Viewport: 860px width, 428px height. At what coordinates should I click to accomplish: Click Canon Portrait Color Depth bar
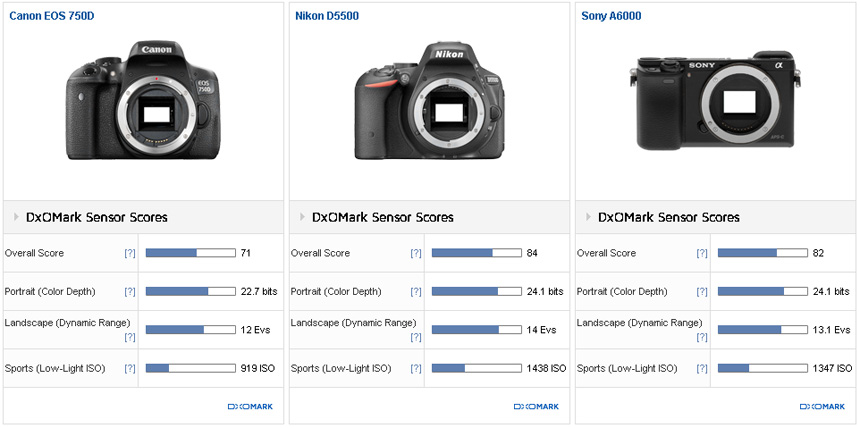pos(190,291)
